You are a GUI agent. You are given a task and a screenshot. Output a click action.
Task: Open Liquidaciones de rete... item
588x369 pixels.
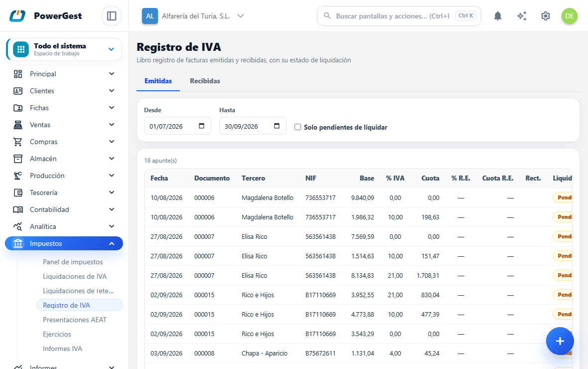pyautogui.click(x=78, y=291)
